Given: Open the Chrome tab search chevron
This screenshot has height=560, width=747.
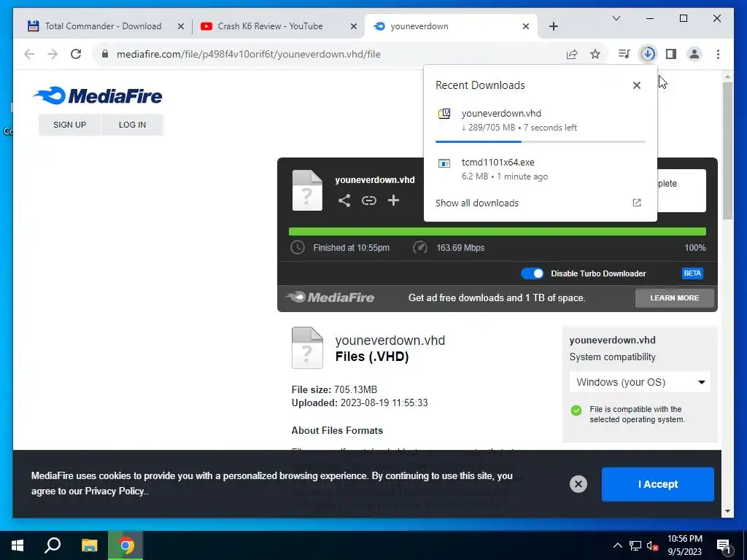Looking at the screenshot, I should point(616,18).
